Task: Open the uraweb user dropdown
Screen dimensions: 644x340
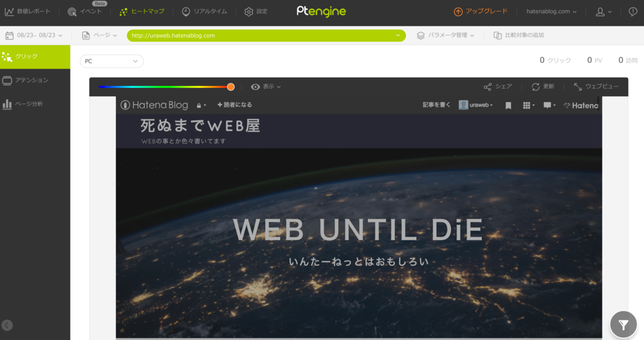Action: pyautogui.click(x=475, y=105)
